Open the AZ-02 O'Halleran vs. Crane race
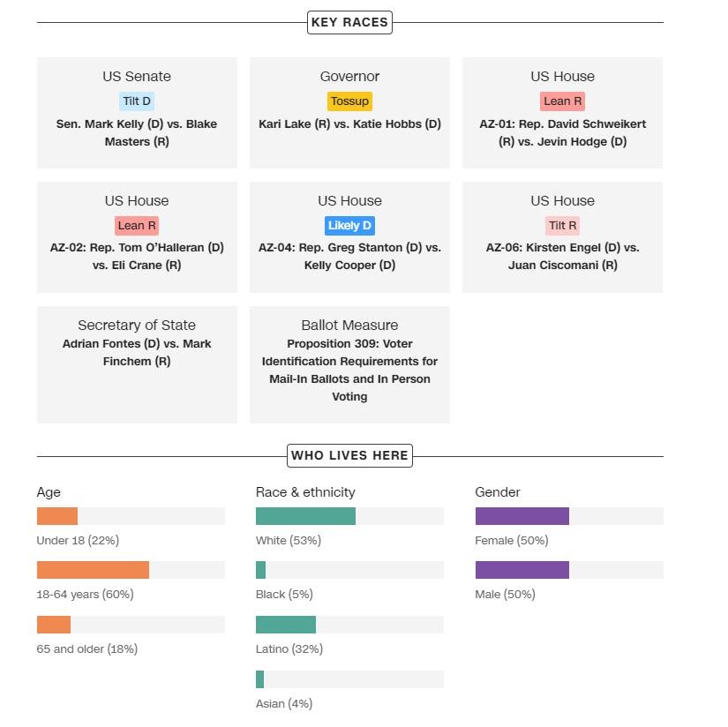The height and width of the screenshot is (727, 728). (x=137, y=256)
